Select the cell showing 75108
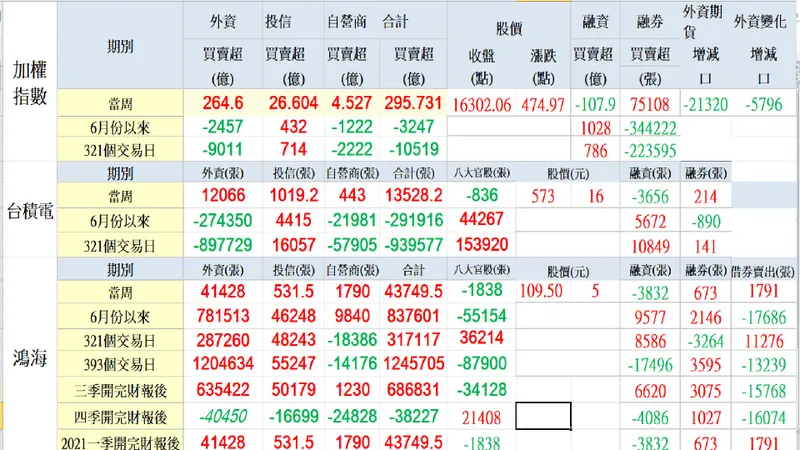The image size is (800, 450). [649, 105]
